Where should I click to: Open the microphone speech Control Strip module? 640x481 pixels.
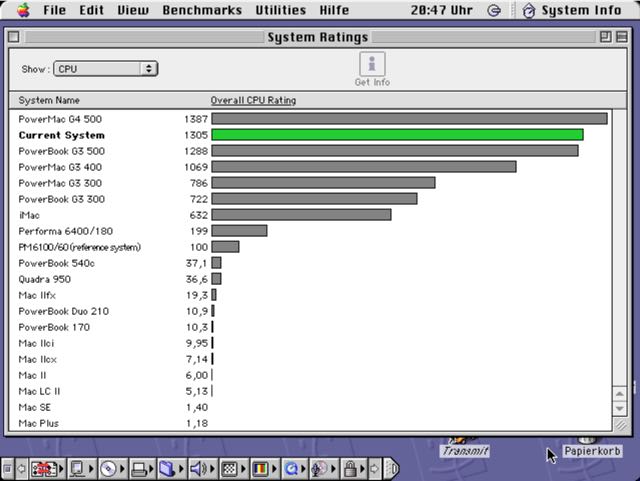click(323, 469)
